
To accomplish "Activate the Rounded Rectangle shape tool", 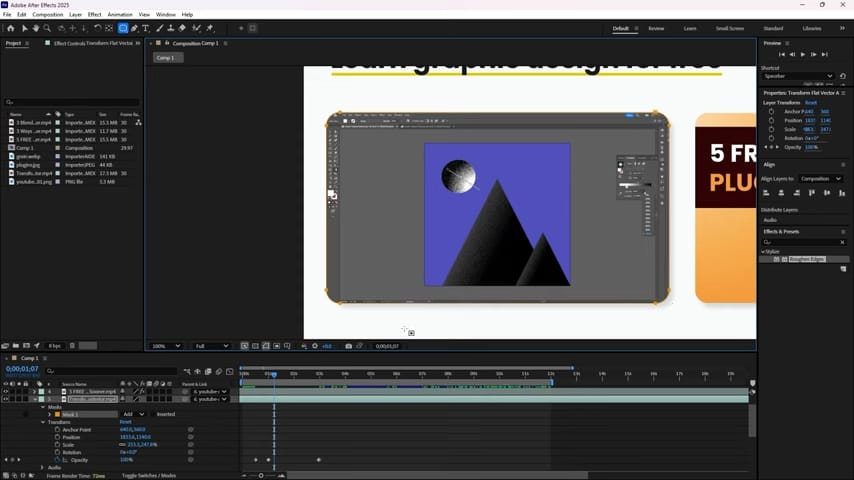I will point(123,28).
